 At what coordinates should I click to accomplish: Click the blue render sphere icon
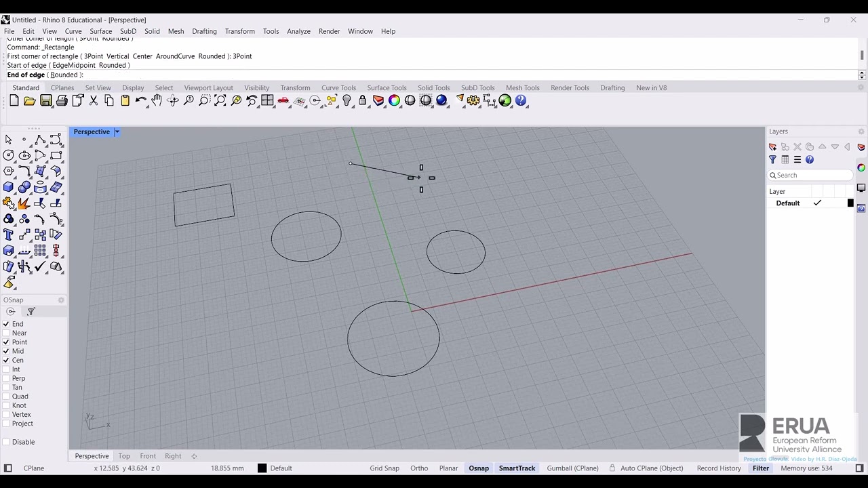(x=441, y=100)
